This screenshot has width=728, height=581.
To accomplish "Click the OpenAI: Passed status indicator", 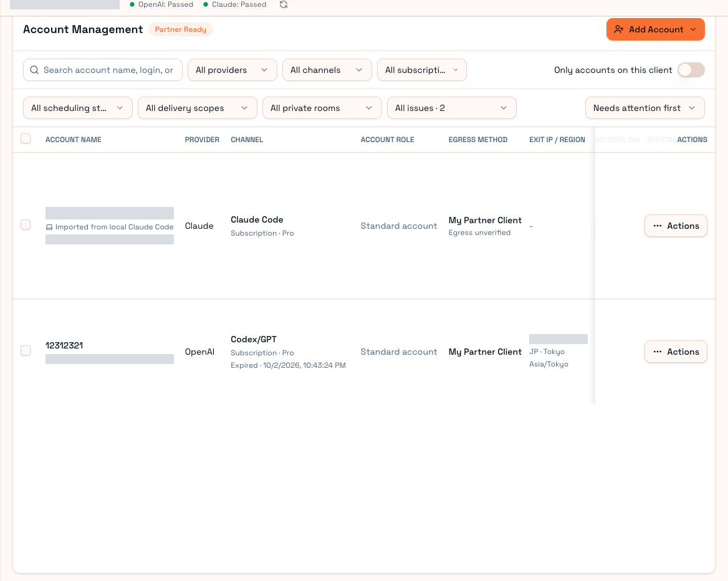I will 161,4.
